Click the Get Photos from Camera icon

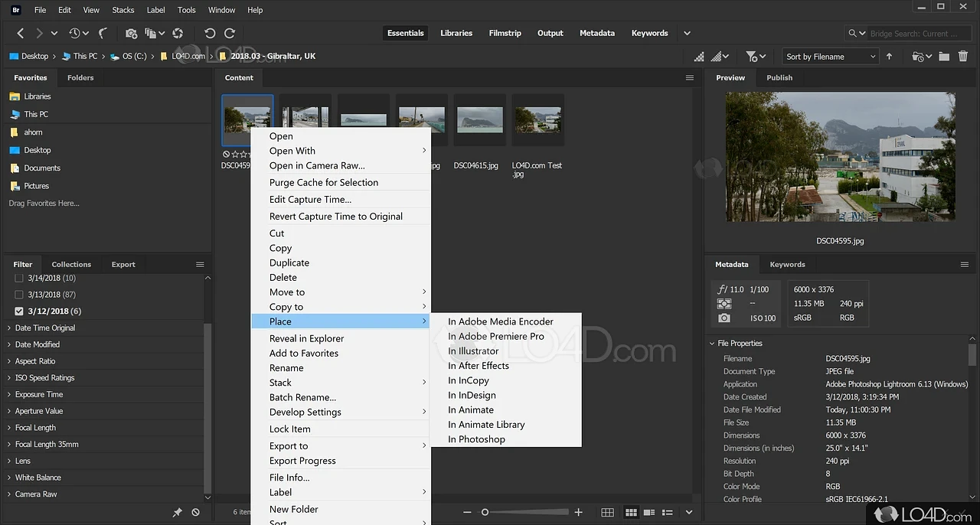[131, 34]
